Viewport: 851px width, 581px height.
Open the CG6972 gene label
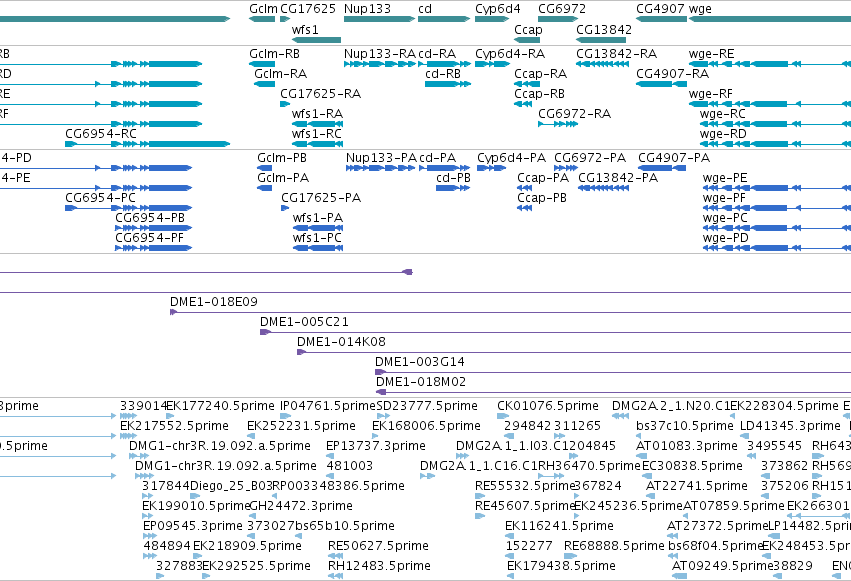coord(562,9)
